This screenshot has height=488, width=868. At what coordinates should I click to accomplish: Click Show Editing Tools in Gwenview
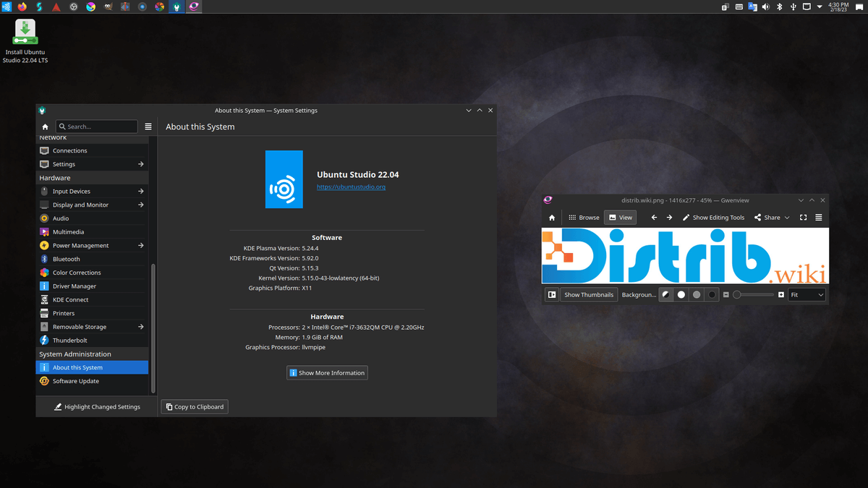pyautogui.click(x=713, y=217)
